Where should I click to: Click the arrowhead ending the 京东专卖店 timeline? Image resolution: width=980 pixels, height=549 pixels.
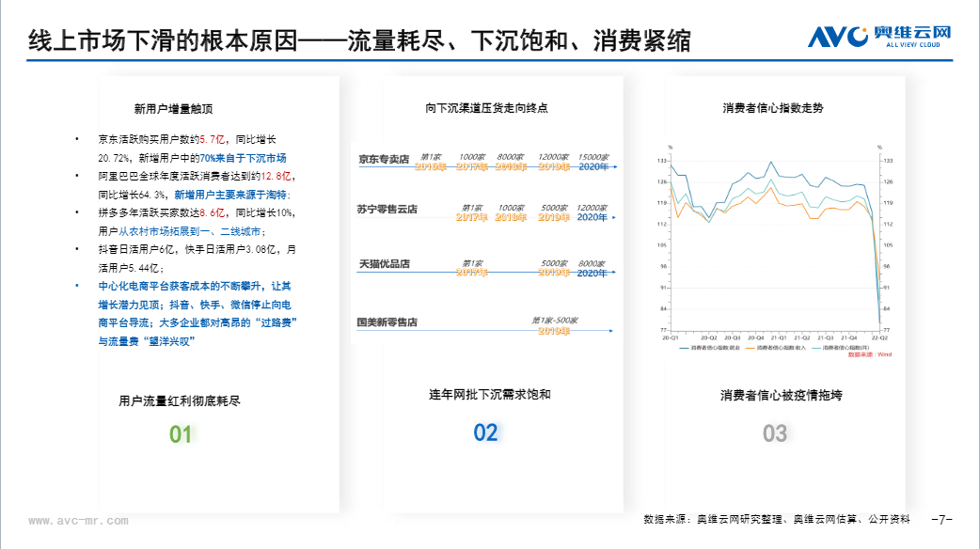pos(613,167)
